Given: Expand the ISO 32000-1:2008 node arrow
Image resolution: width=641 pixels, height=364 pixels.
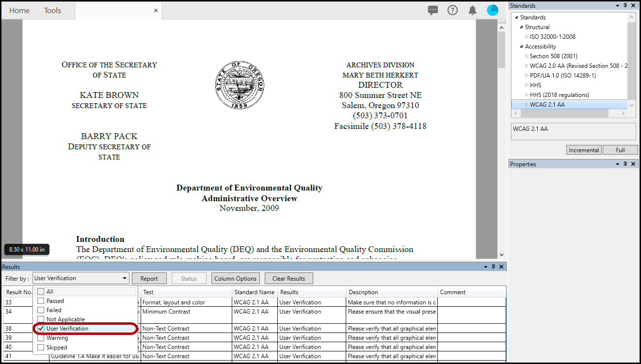Looking at the screenshot, I should [527, 37].
